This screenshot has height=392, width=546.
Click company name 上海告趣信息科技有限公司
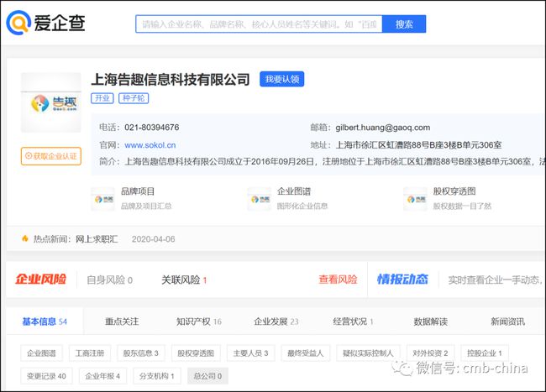point(171,79)
